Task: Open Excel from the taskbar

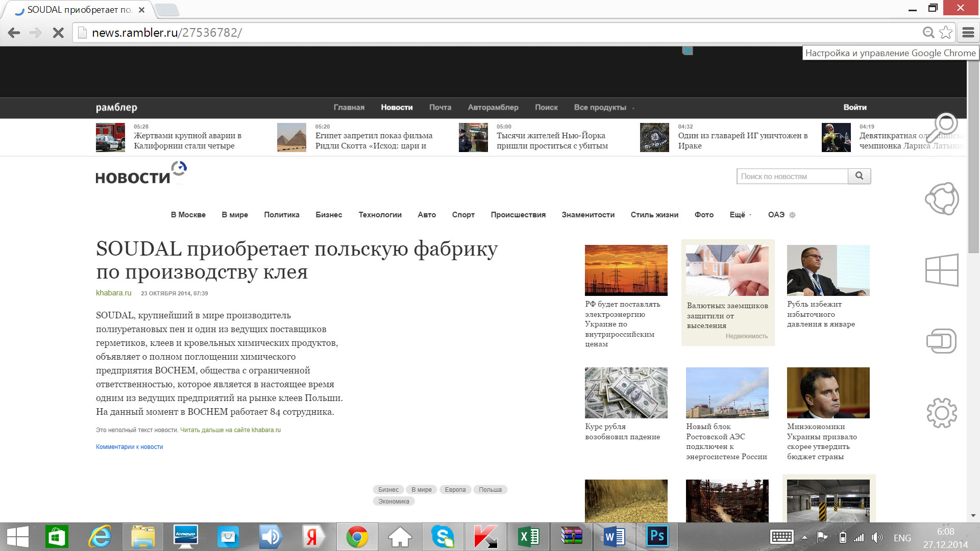Action: [x=529, y=537]
